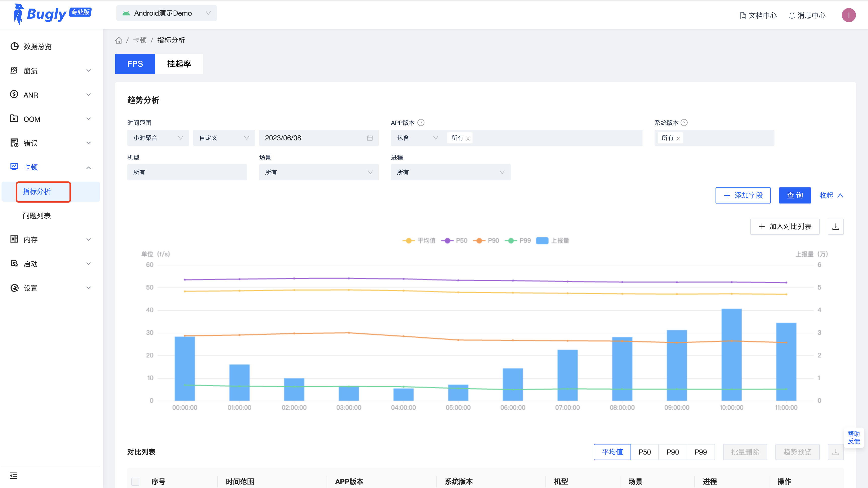Screen dimensions: 868x488
Task: Toggle P99 legend series
Action: pos(518,240)
